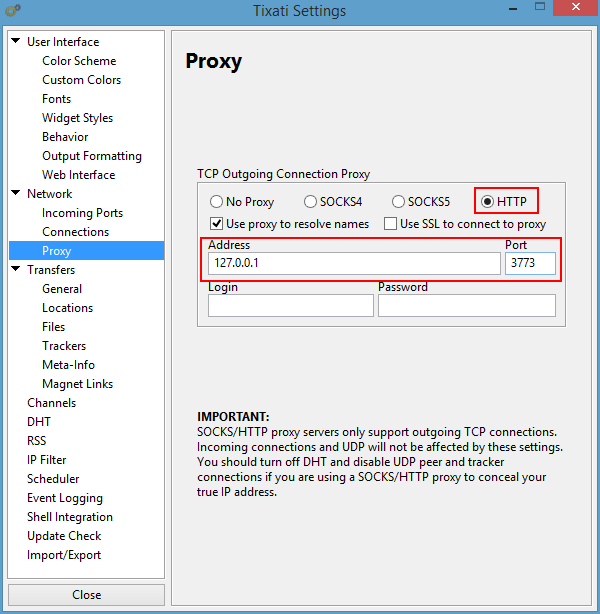Click the proxy Address field
600x614 pixels.
[x=354, y=263]
